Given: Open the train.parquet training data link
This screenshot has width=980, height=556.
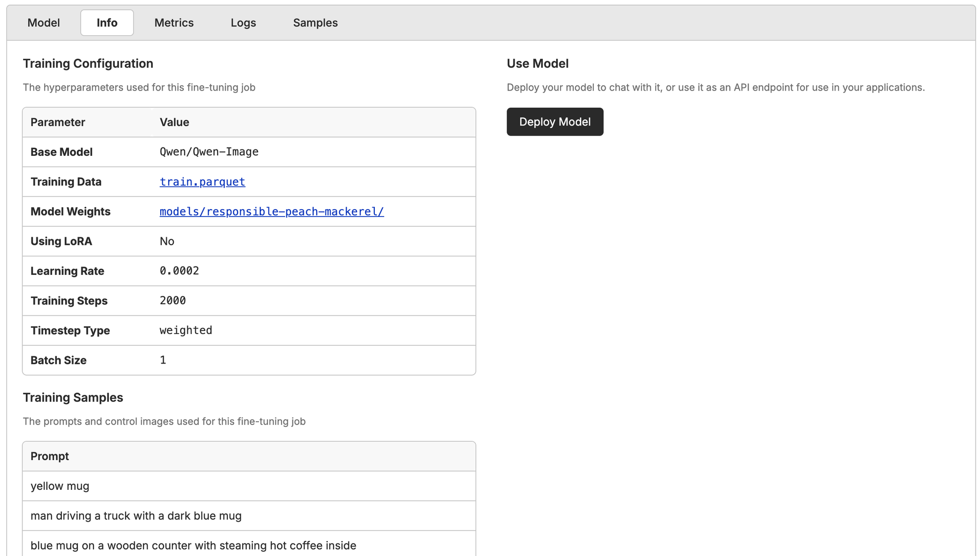Looking at the screenshot, I should (x=202, y=182).
